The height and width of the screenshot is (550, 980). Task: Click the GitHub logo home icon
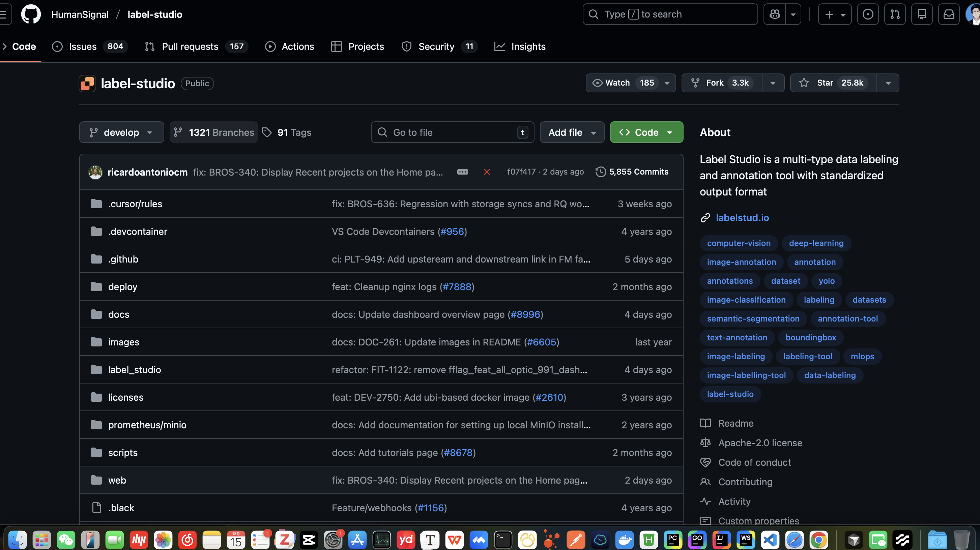click(31, 14)
